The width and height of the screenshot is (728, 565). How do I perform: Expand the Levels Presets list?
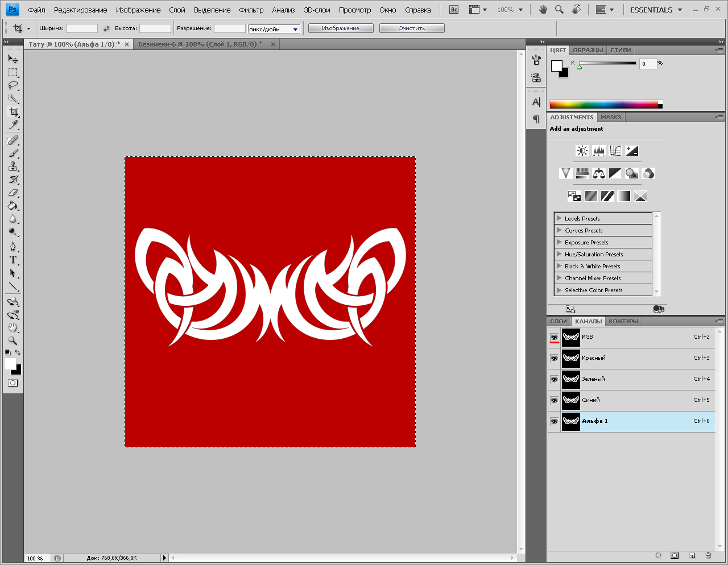click(x=559, y=218)
